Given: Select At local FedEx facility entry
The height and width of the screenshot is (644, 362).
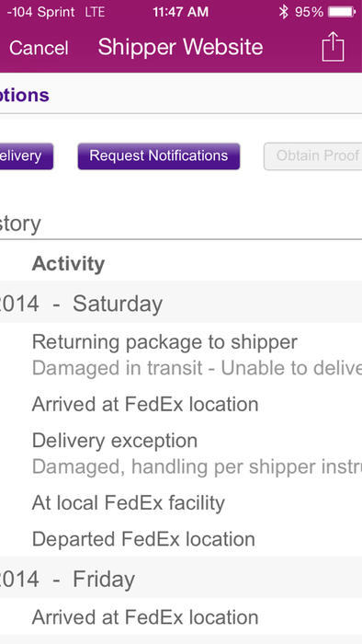Looking at the screenshot, I should tap(129, 502).
